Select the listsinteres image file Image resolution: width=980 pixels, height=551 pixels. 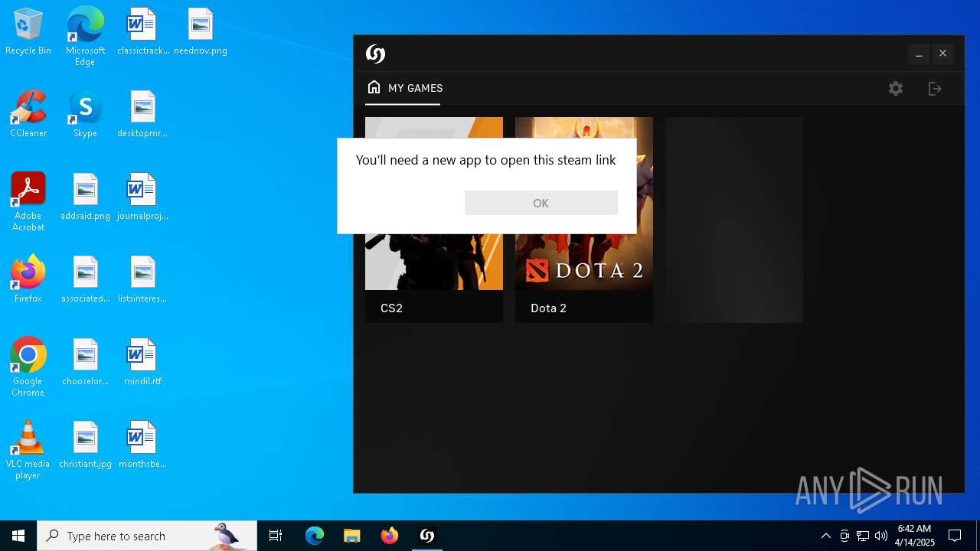tap(142, 280)
